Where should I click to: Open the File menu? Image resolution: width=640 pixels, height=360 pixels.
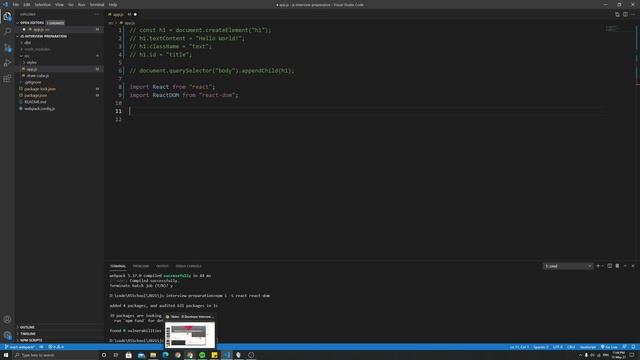click(16, 4)
